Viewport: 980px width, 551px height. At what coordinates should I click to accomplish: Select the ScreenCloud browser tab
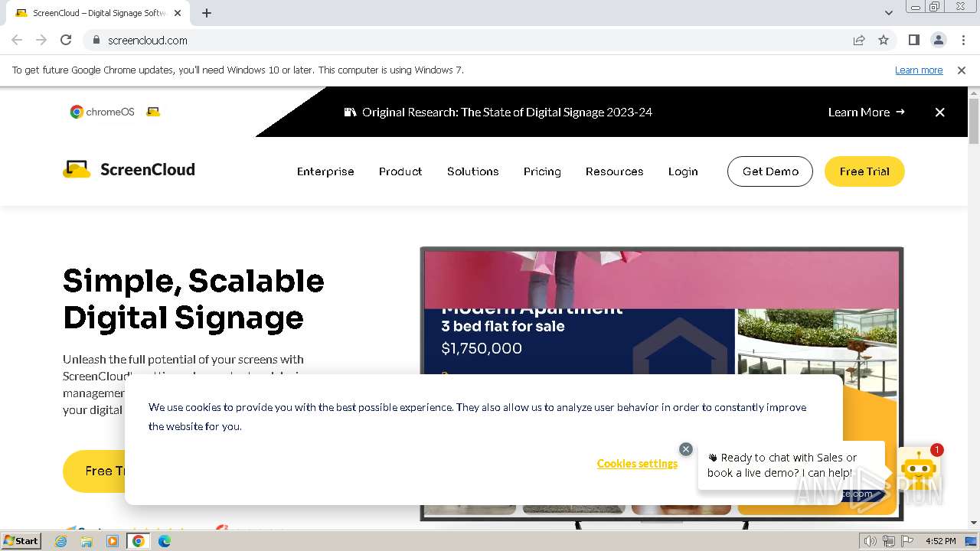98,13
